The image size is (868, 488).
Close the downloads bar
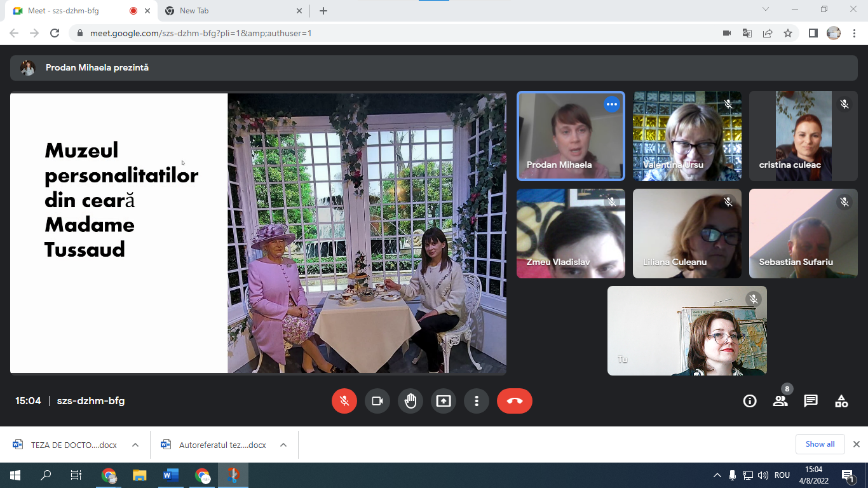856,444
